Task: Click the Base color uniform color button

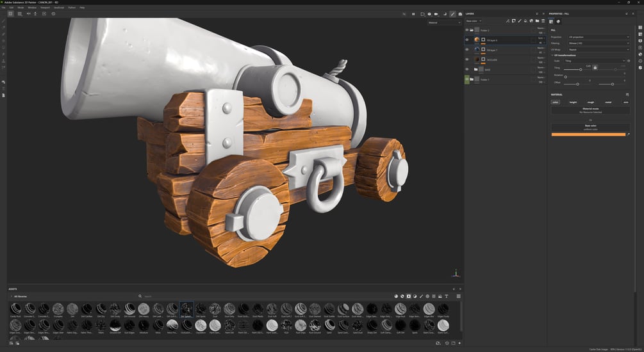Action: pyautogui.click(x=590, y=127)
